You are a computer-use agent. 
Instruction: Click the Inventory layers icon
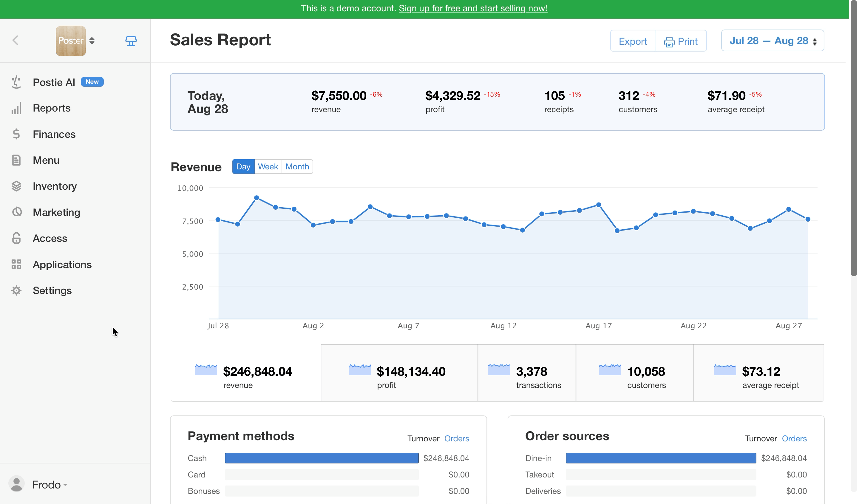[x=16, y=186]
